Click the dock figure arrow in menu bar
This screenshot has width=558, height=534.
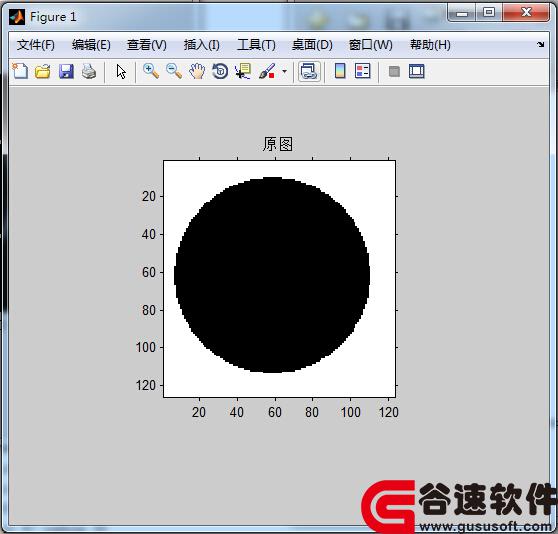[541, 44]
